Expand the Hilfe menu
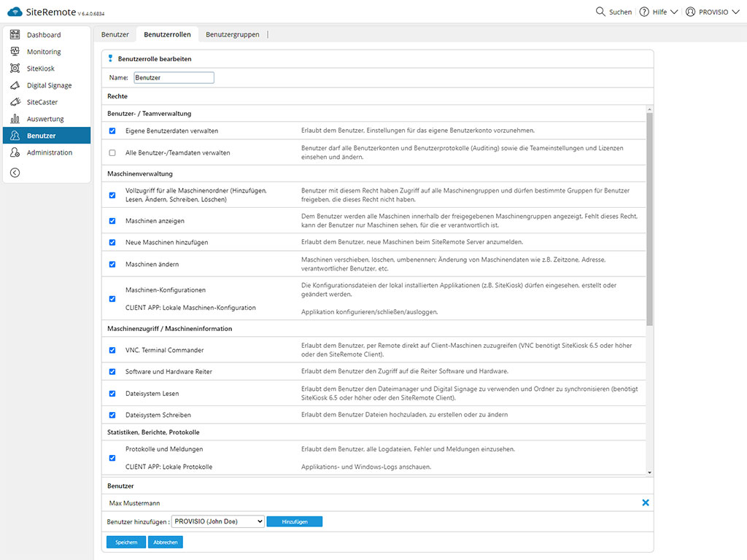This screenshot has height=560, width=747. point(659,12)
